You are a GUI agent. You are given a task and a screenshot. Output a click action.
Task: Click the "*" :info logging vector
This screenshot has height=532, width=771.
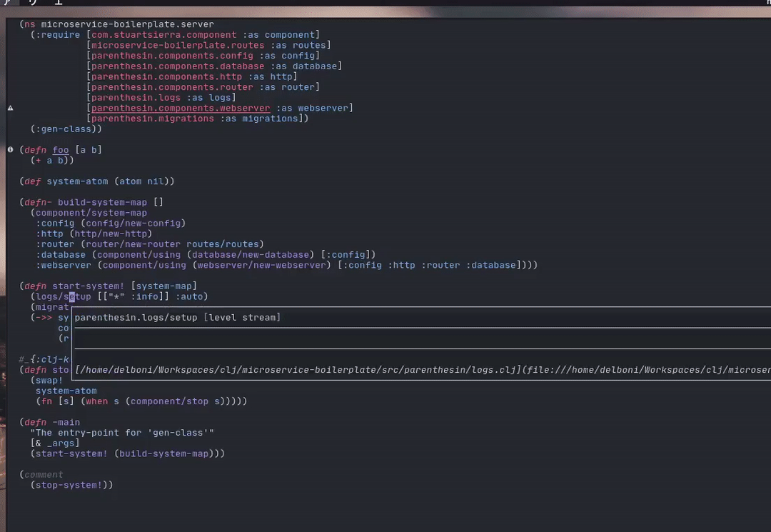point(133,296)
